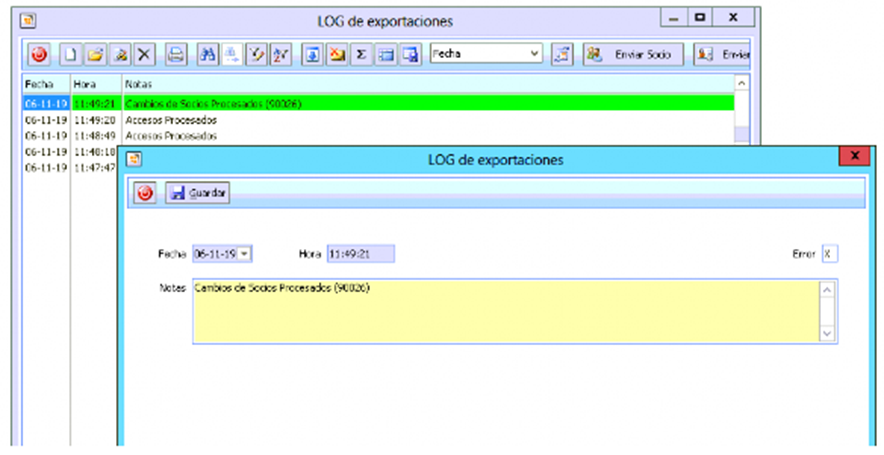Click the delete X toolbar icon

pos(144,54)
